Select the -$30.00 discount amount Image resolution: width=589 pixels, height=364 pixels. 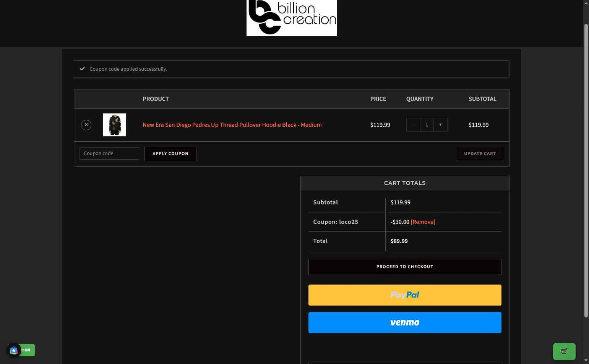[400, 222]
